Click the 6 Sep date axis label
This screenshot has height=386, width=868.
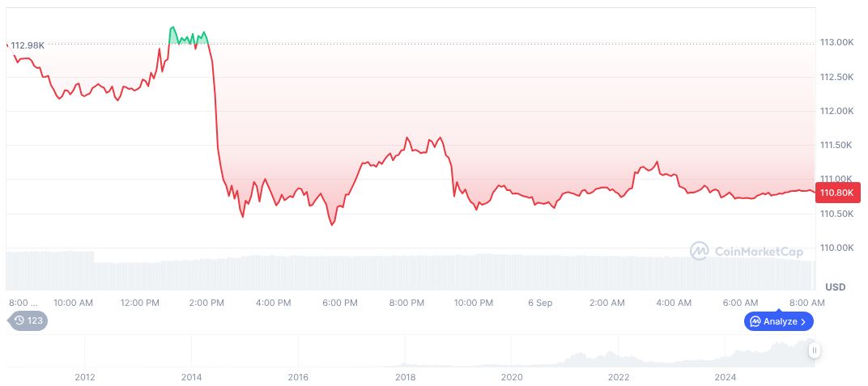pos(540,303)
